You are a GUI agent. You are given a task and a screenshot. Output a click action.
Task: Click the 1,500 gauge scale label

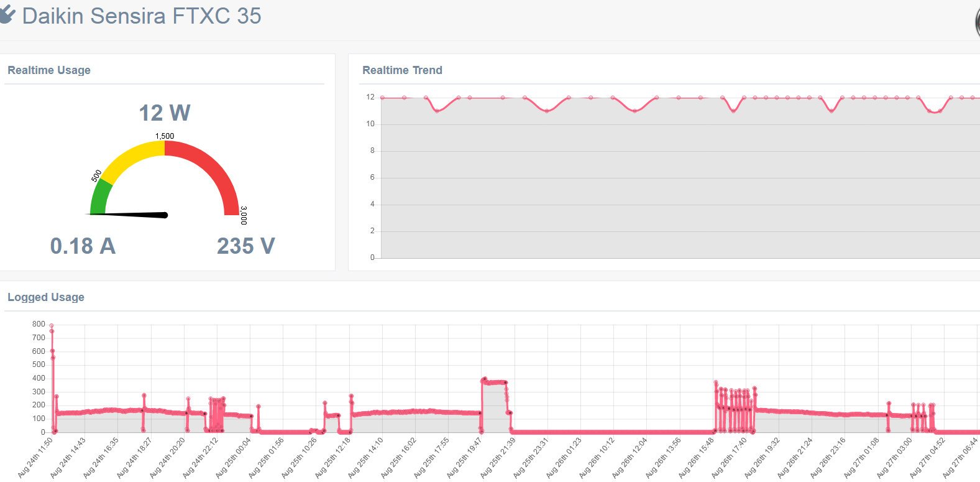pyautogui.click(x=165, y=136)
